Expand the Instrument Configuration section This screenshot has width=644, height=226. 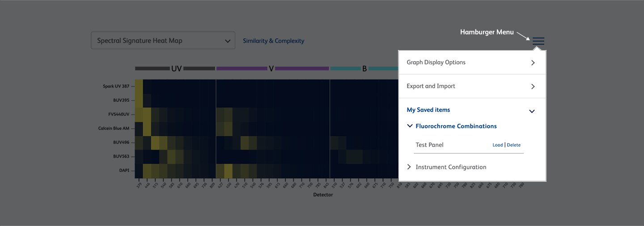(409, 167)
